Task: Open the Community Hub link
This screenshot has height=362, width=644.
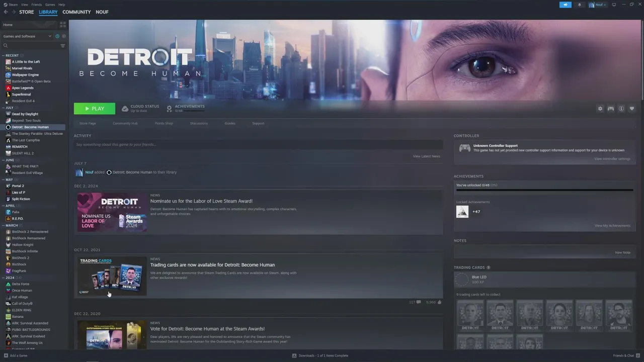Action: [125, 123]
